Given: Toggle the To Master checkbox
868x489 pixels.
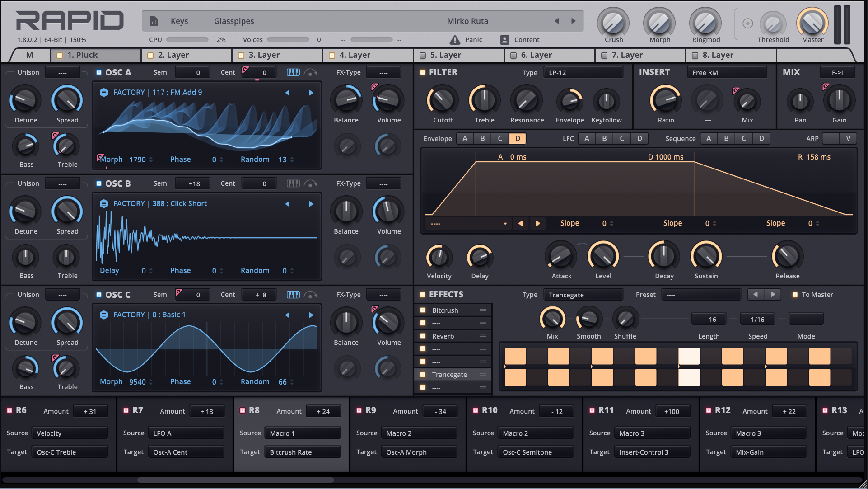Looking at the screenshot, I should [795, 295].
